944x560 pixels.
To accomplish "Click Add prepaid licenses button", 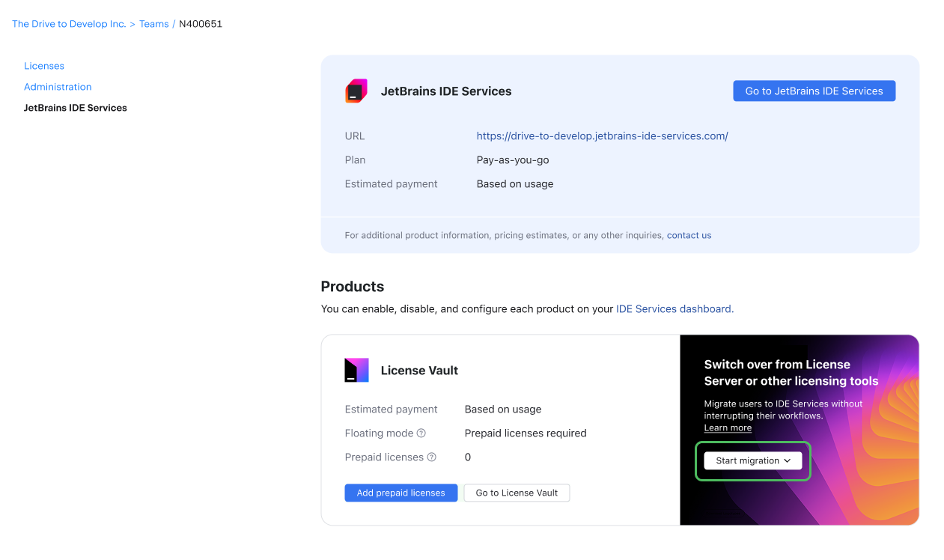I will pos(401,493).
